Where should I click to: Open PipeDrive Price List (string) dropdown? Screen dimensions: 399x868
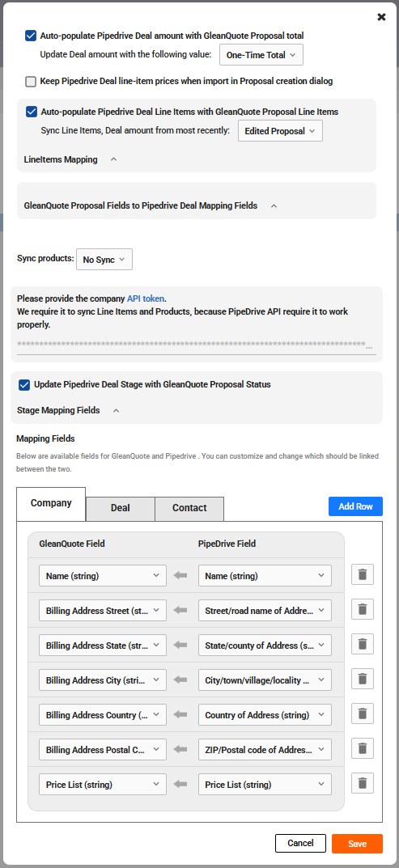(265, 785)
